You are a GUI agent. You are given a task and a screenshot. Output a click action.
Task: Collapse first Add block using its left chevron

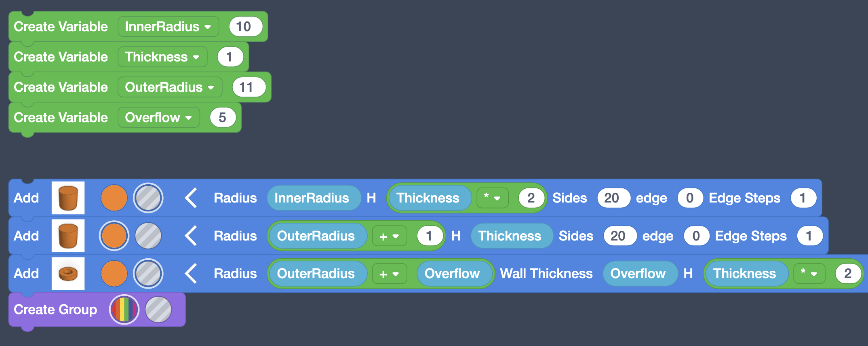[191, 198]
